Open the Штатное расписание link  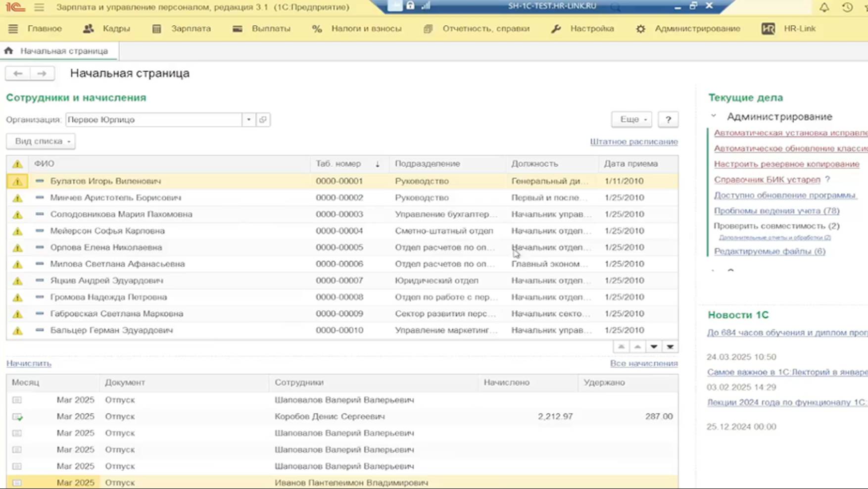click(633, 142)
